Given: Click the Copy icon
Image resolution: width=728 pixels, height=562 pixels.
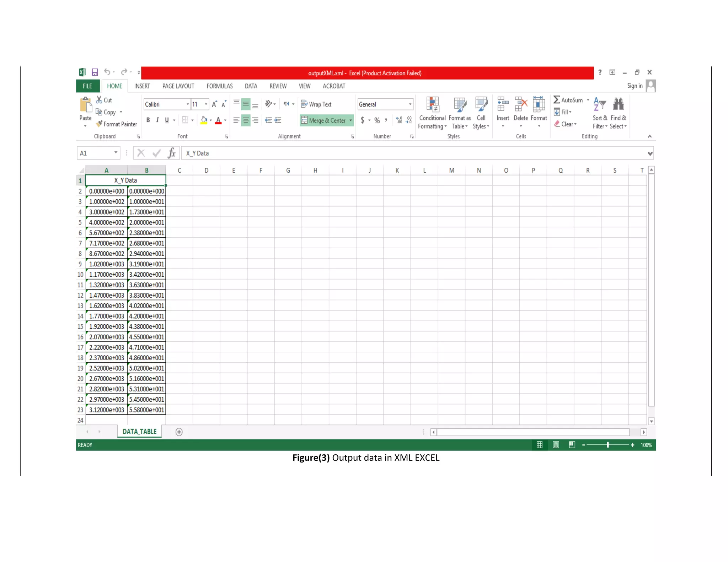Looking at the screenshot, I should point(99,112).
